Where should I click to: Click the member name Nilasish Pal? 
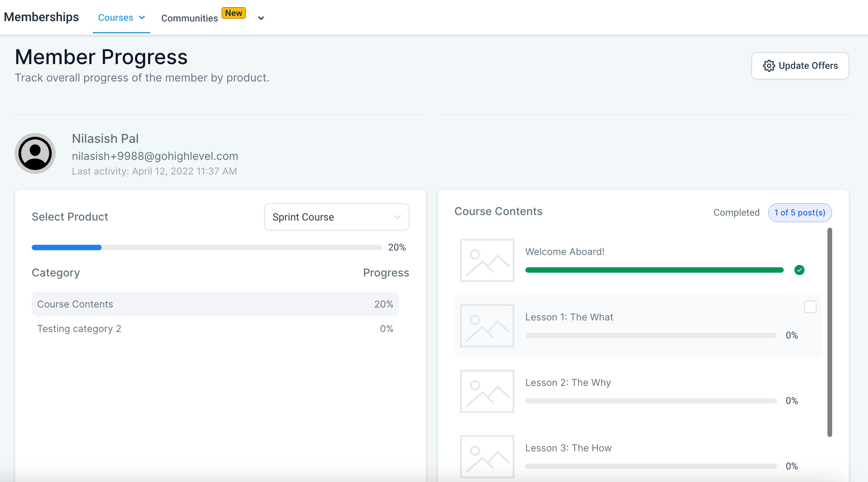[105, 138]
